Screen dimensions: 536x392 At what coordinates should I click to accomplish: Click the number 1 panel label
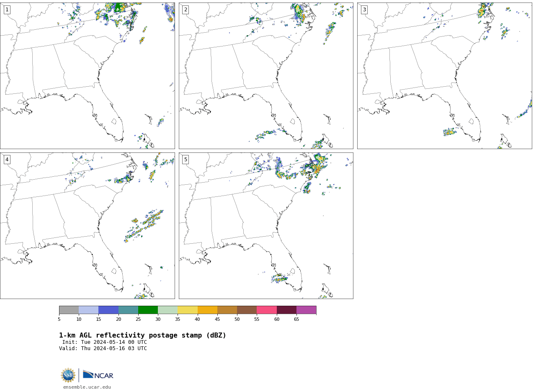[7, 10]
